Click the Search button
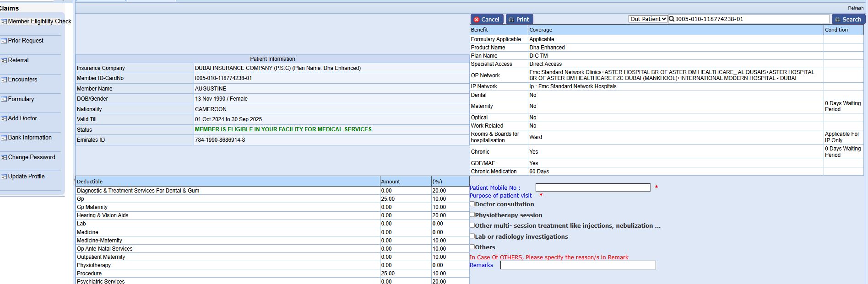This screenshot has height=284, width=868. pos(848,19)
